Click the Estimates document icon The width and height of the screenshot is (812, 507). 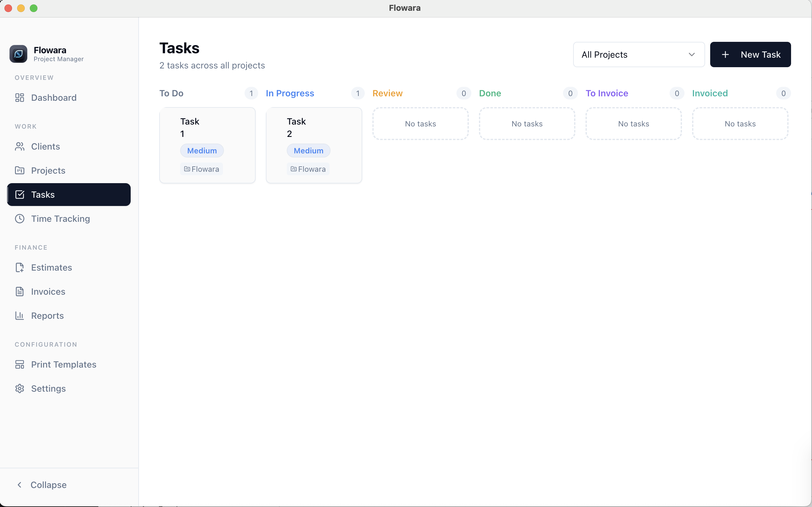pos(19,267)
